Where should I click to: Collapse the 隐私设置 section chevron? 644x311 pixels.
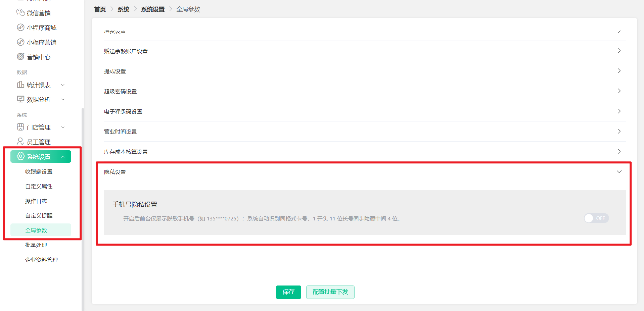(x=619, y=171)
